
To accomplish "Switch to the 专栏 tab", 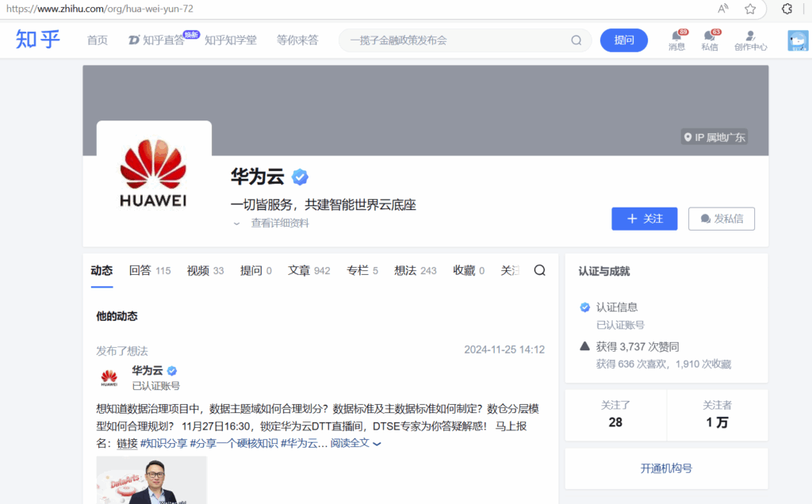I will point(362,271).
